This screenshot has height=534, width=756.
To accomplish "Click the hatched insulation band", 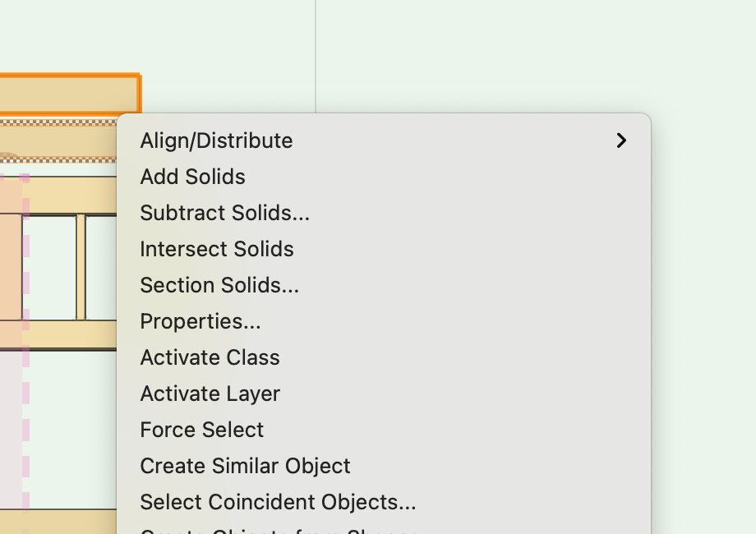I will coord(58,126).
